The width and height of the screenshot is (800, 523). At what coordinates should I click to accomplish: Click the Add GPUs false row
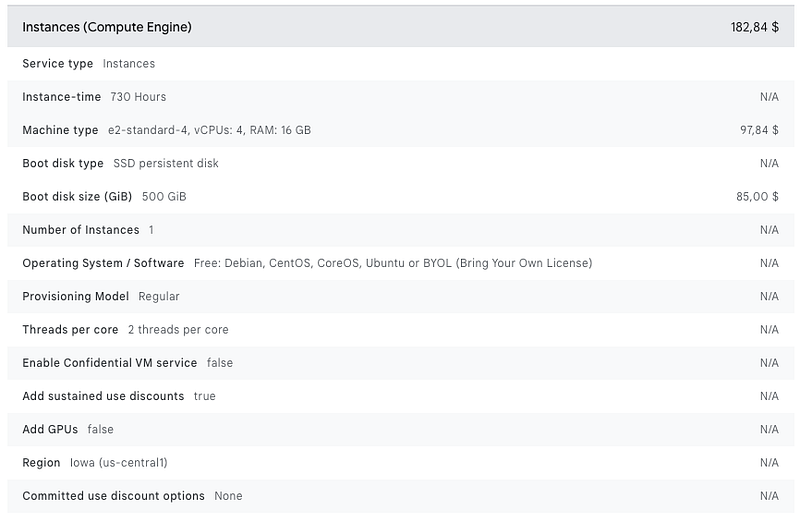[x=401, y=429]
